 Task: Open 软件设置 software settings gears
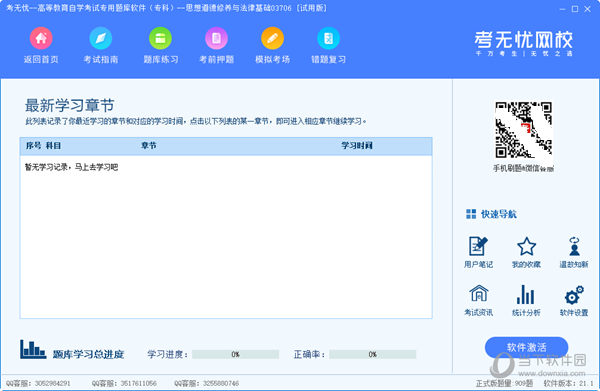[x=574, y=295]
